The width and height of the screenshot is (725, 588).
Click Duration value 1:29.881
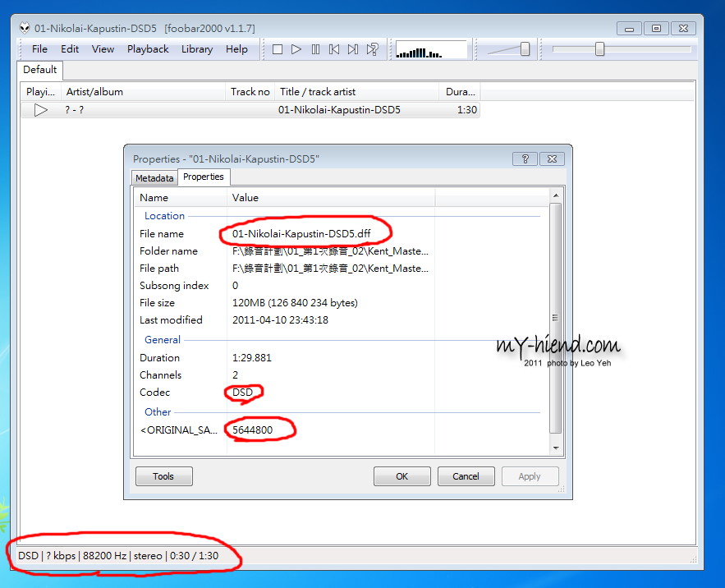tap(252, 357)
